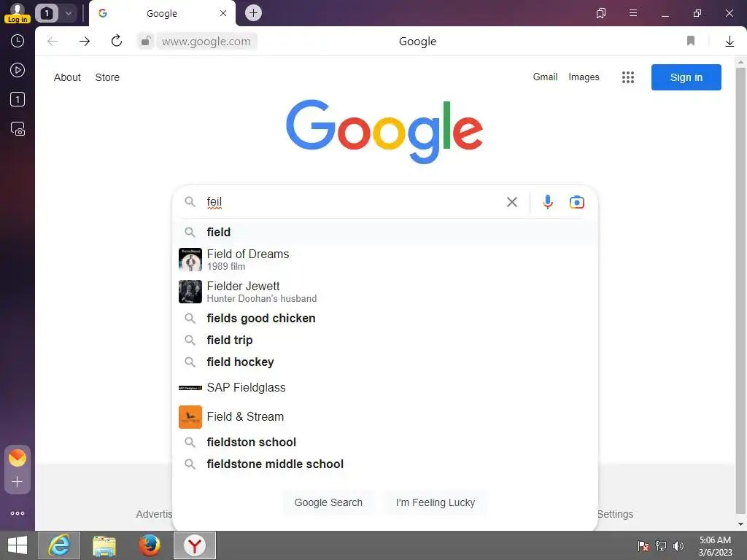747x560 pixels.
Task: Open the taskbar clock showing 5:06 AM
Action: (x=715, y=545)
